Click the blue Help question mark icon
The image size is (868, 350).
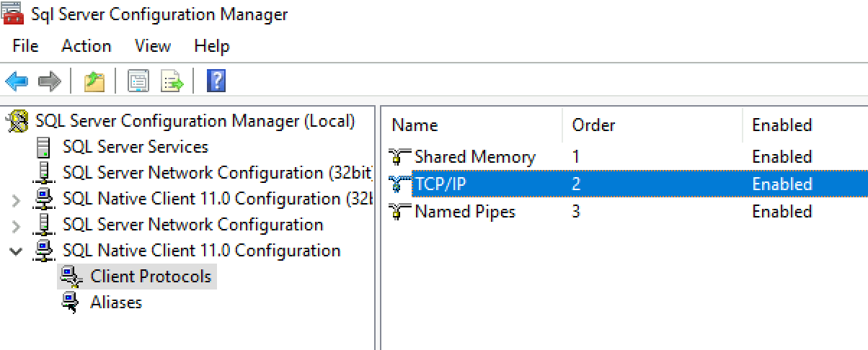pos(216,81)
